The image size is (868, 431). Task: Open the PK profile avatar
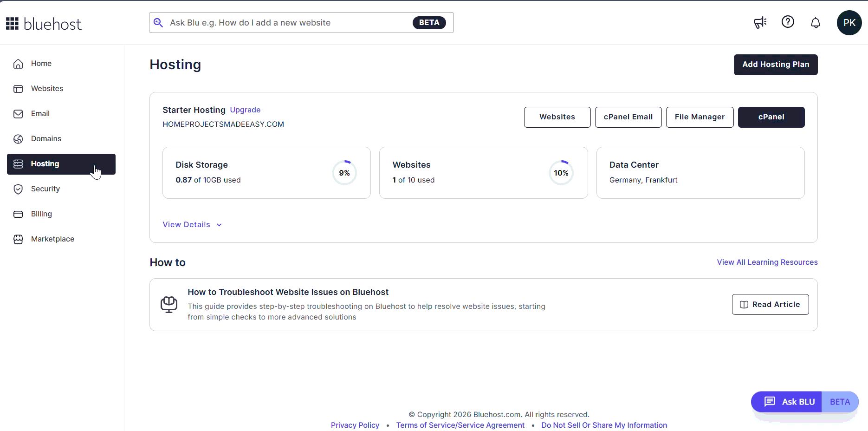(849, 23)
